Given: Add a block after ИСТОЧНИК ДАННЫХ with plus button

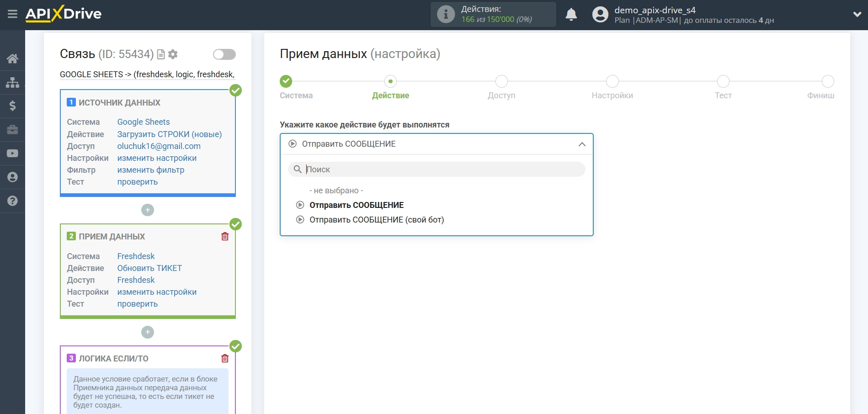Looking at the screenshot, I should click(148, 210).
